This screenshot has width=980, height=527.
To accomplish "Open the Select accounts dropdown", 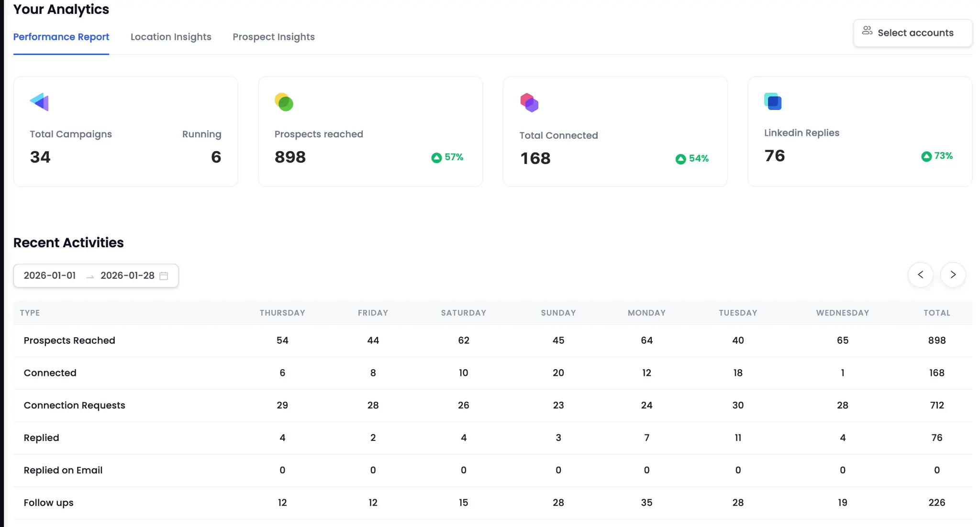I will click(x=913, y=33).
